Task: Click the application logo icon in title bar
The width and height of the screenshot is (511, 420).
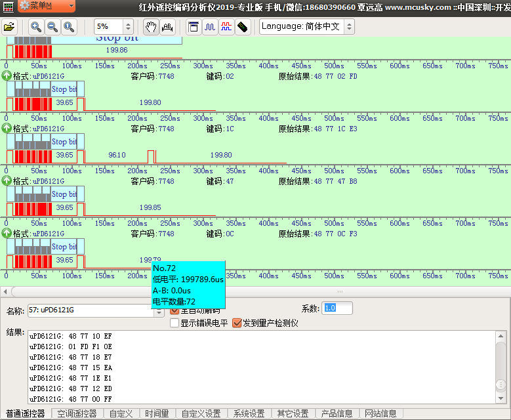Action: coord(8,7)
